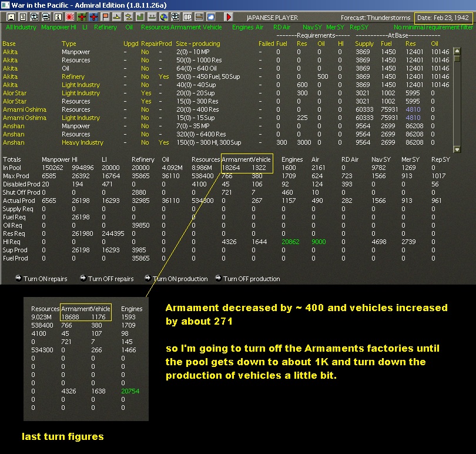Click the 'Base' column header
This screenshot has height=454, width=476.
click(9, 44)
